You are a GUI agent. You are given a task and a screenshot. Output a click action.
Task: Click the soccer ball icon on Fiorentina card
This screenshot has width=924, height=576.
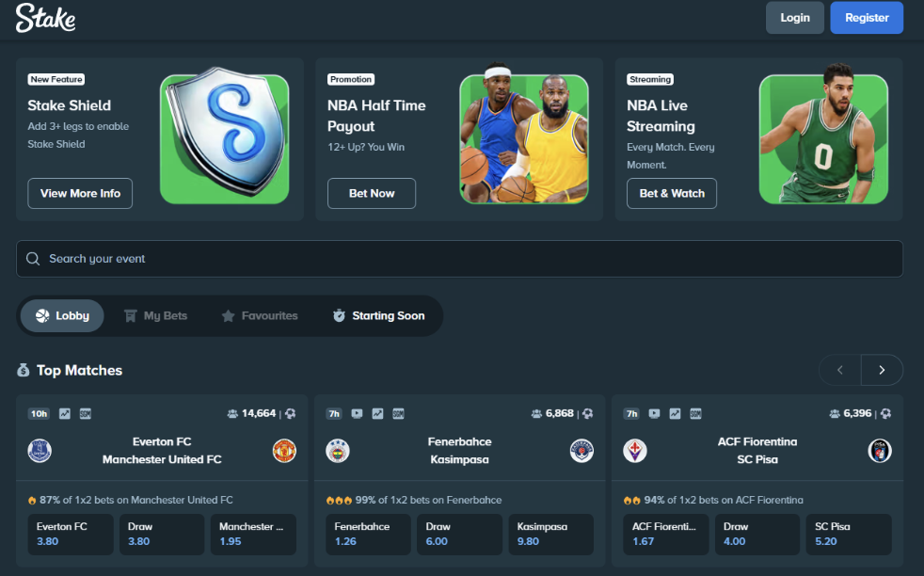[x=884, y=413]
